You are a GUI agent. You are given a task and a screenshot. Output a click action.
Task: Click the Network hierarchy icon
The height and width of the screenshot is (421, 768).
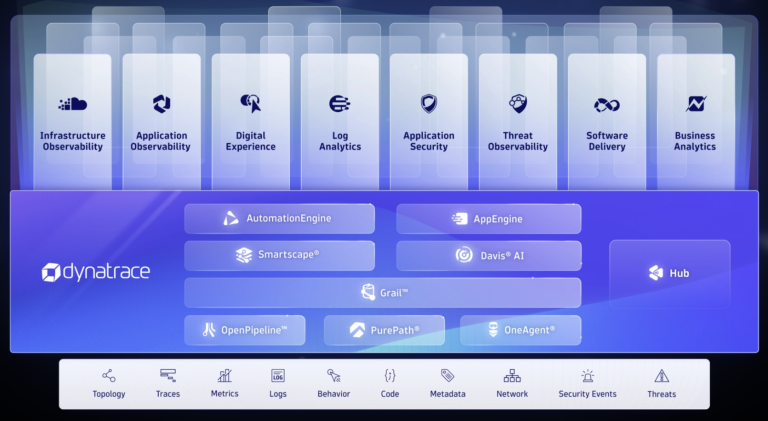[x=512, y=376]
